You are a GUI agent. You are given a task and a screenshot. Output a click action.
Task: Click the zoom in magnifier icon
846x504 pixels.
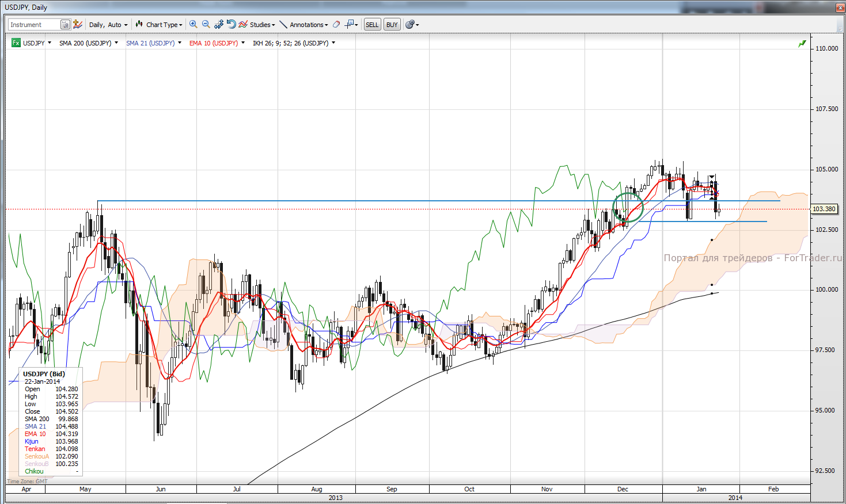(x=194, y=24)
